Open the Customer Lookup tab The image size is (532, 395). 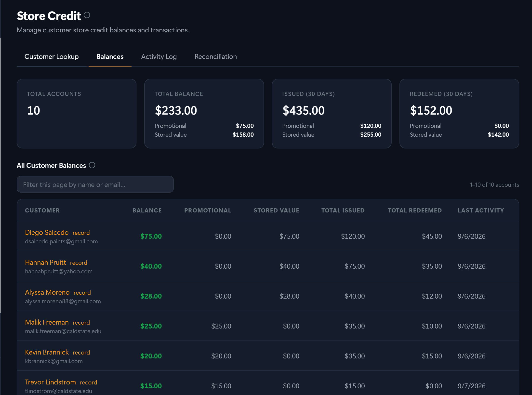[52, 57]
